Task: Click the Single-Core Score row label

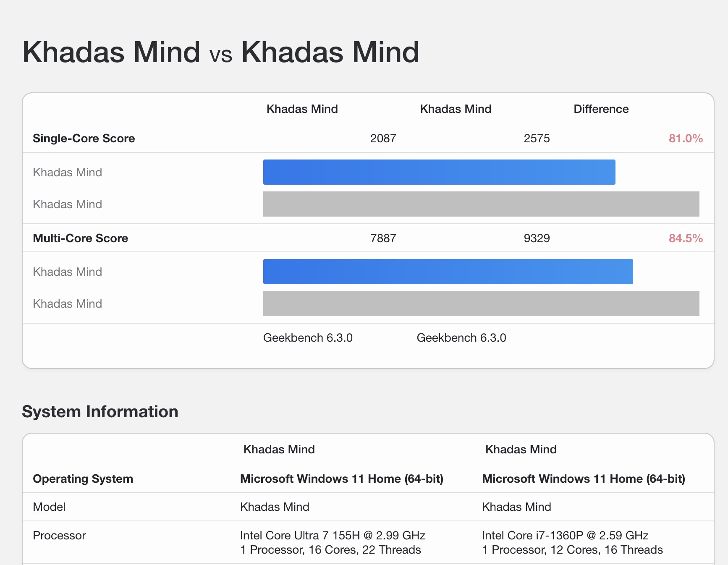Action: coord(84,139)
